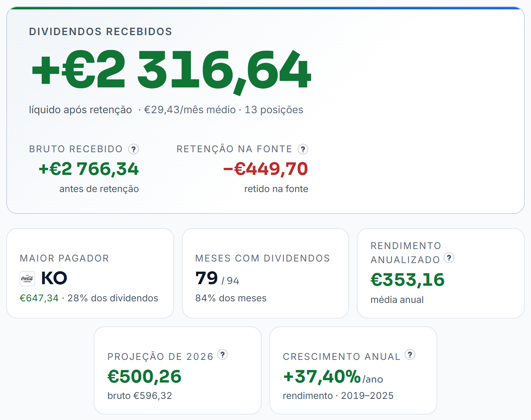Click 'líquido após retenção' label
Viewport: 531px width, 420px height.
click(80, 110)
